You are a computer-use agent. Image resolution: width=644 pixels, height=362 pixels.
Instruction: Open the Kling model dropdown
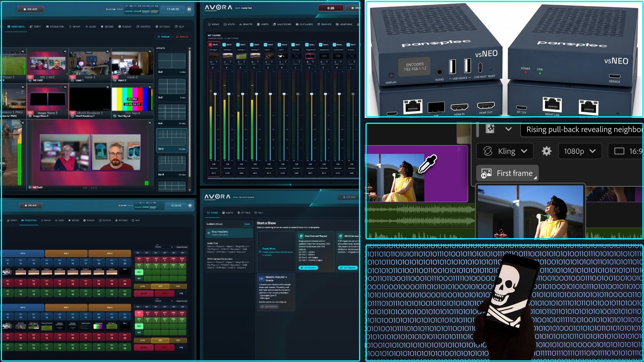(x=505, y=151)
